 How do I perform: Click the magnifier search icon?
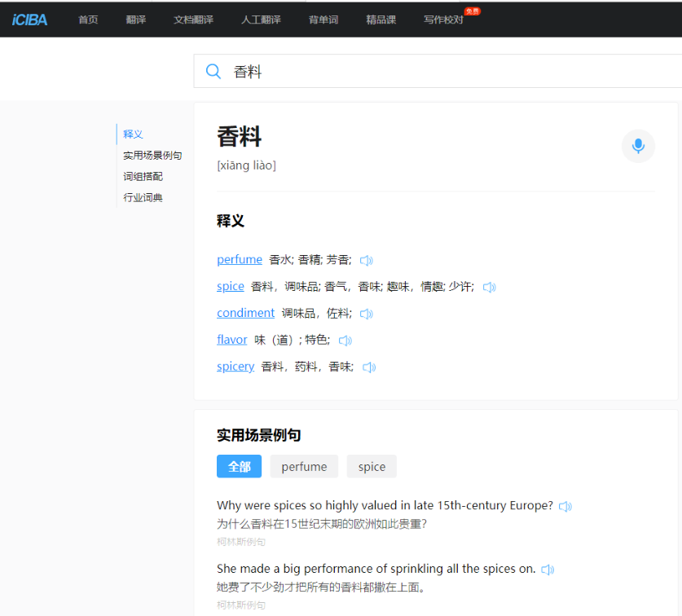pos(213,72)
